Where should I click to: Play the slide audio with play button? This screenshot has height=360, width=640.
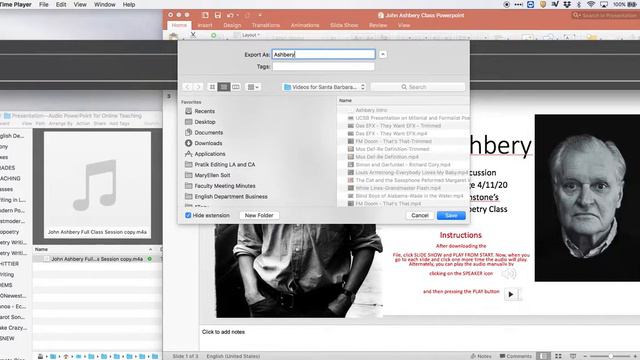coord(511,294)
